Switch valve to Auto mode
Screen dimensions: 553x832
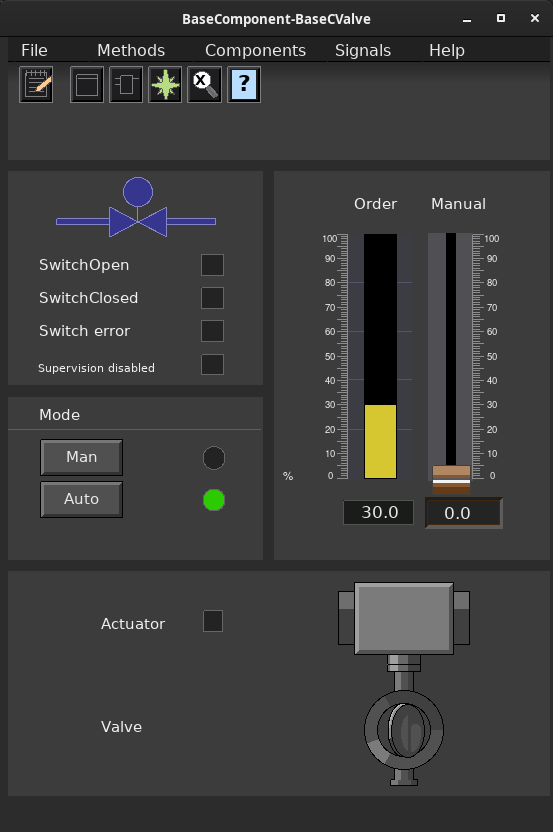[82, 499]
